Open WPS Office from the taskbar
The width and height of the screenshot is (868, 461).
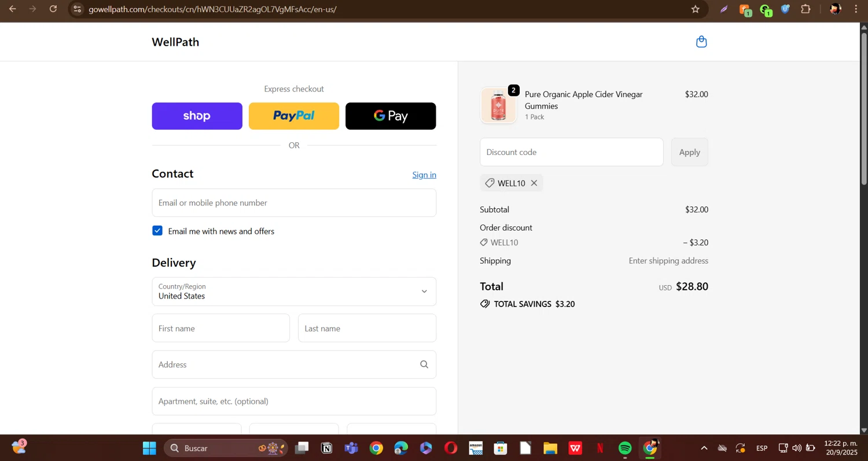pyautogui.click(x=575, y=448)
